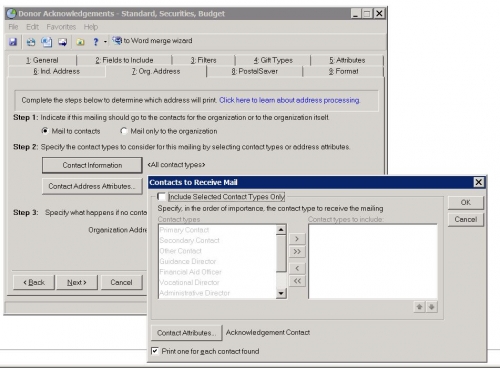Select the 7: Org. Address tab

pos(156,71)
